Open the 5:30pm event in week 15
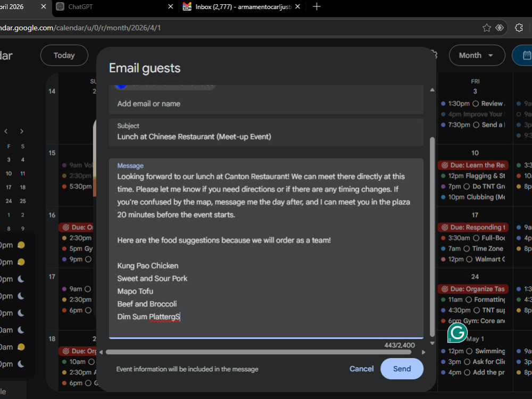Screen dimensions: 532x399 77,187
